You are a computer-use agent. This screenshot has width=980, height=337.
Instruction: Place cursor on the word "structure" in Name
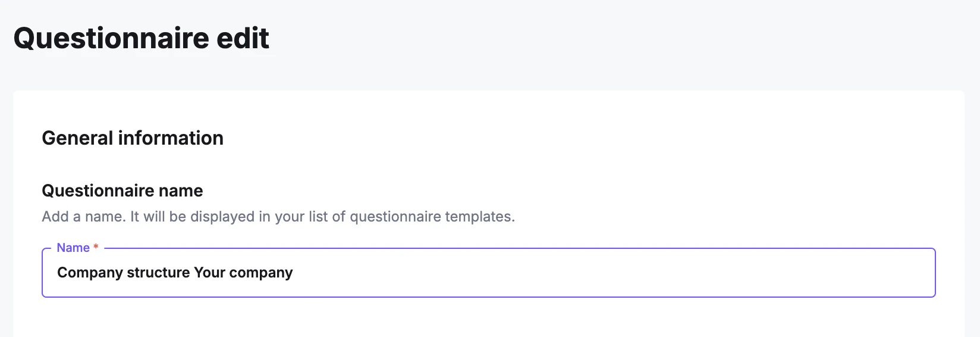tap(158, 273)
